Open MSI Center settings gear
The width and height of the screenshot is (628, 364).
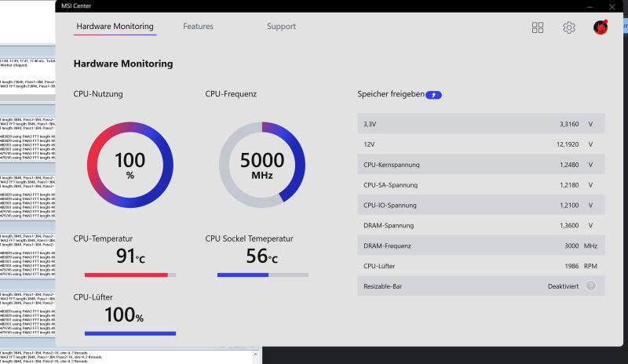568,27
